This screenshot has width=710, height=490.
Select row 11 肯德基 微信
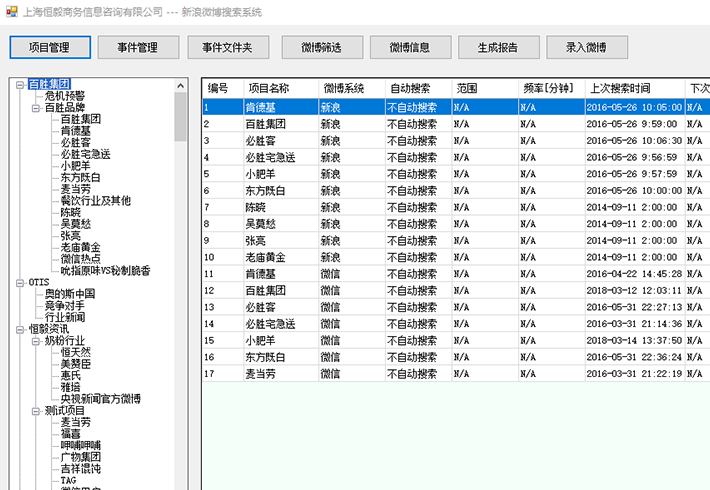click(x=456, y=274)
